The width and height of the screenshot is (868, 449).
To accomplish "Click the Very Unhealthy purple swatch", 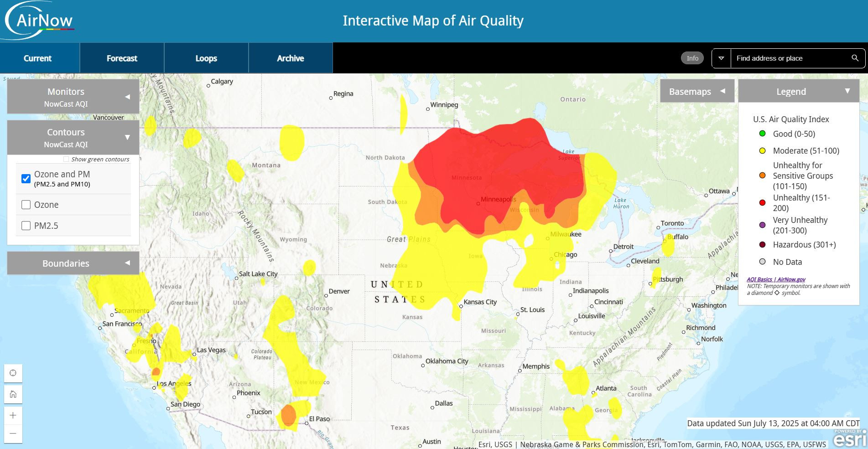I will [x=762, y=225].
